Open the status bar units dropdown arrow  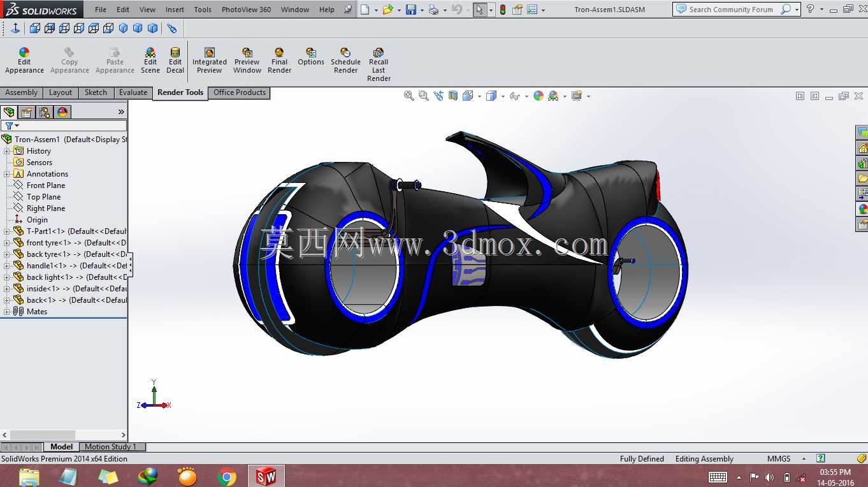tap(804, 459)
